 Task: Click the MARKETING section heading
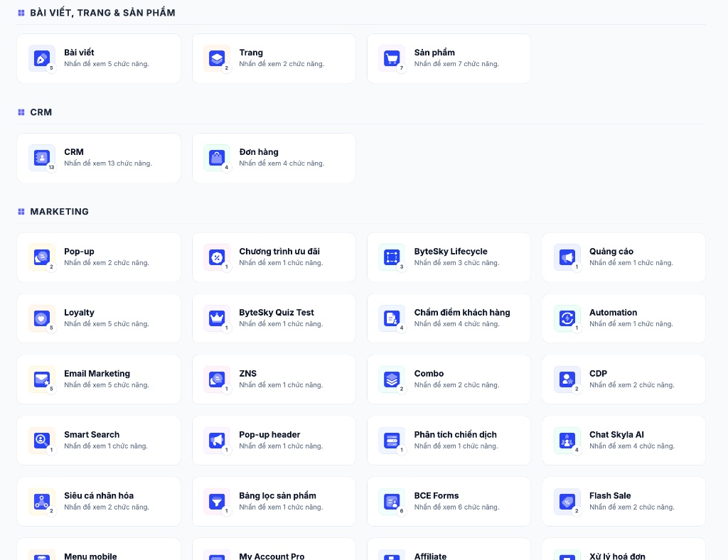(x=59, y=212)
